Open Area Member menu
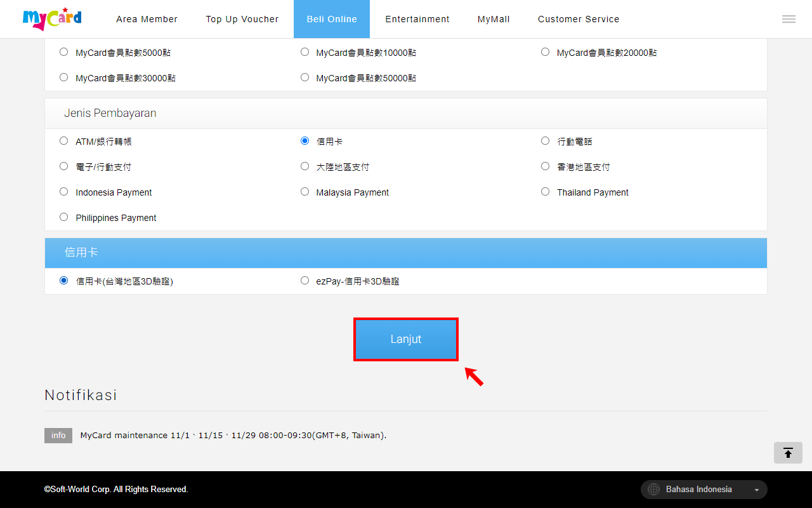This screenshot has height=508, width=812. coord(147,19)
